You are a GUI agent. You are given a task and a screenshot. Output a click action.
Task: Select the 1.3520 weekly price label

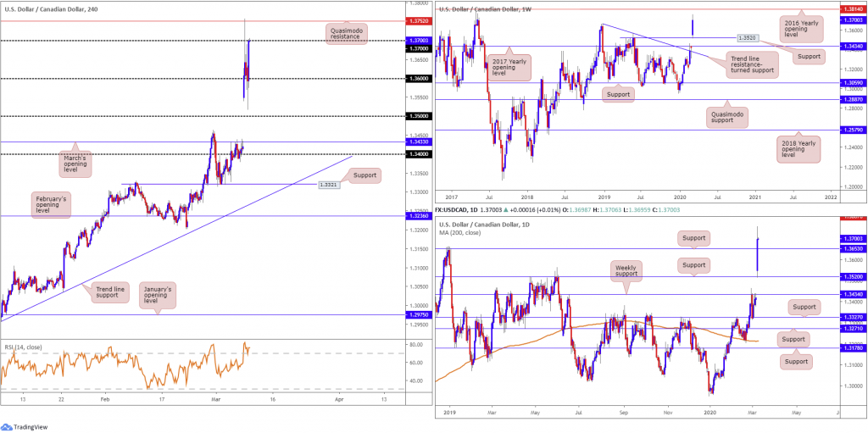748,37
